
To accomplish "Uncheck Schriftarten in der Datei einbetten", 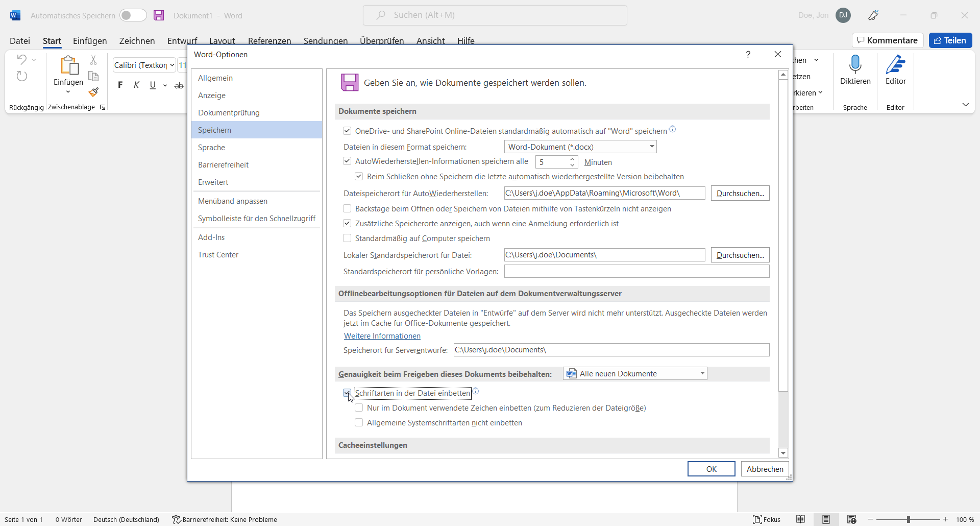I will point(347,393).
